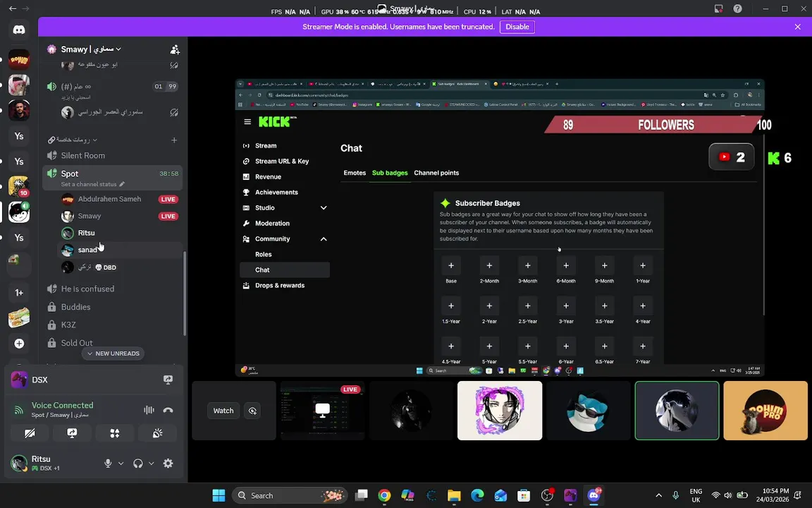Add a server plus icon in sidebar
This screenshot has height=508, width=812.
click(x=18, y=343)
